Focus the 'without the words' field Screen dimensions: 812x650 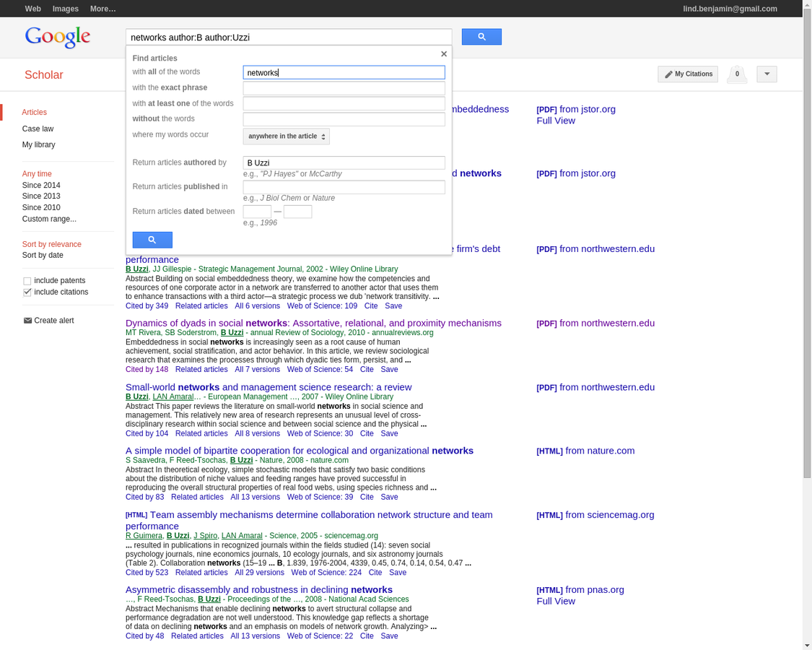[344, 119]
